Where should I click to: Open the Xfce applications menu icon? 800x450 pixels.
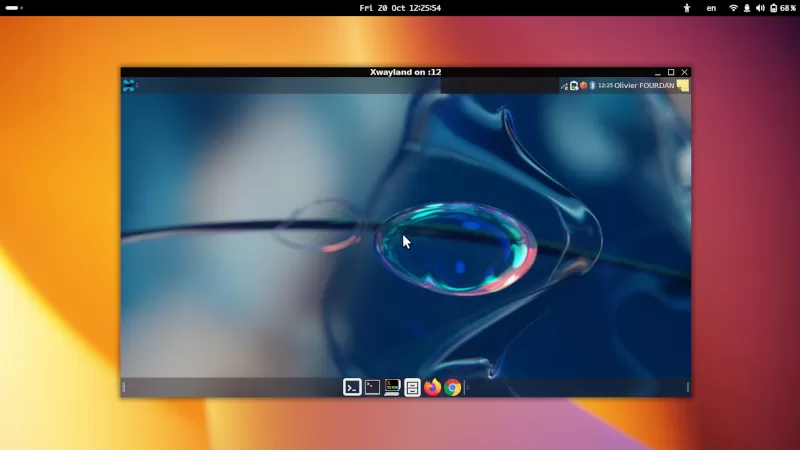click(x=128, y=86)
